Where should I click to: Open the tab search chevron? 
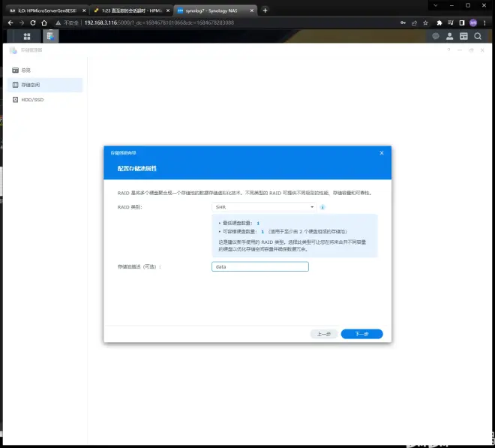pyautogui.click(x=436, y=5)
